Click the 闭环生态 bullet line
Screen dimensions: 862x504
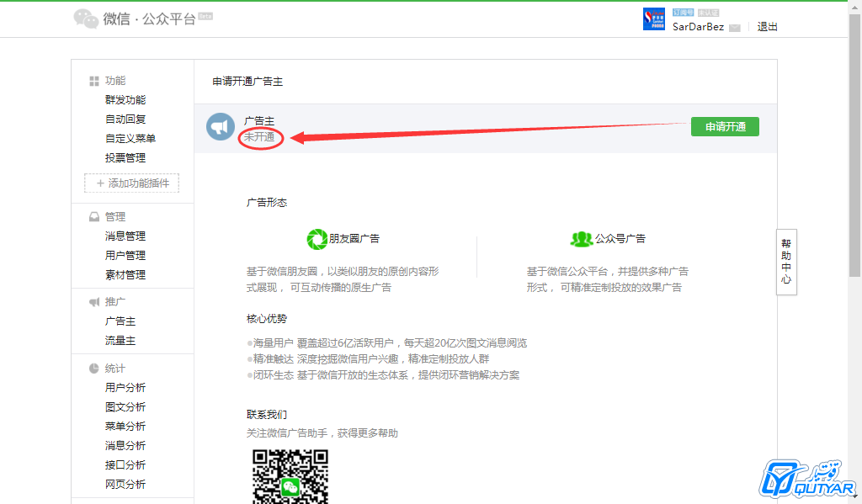(383, 375)
